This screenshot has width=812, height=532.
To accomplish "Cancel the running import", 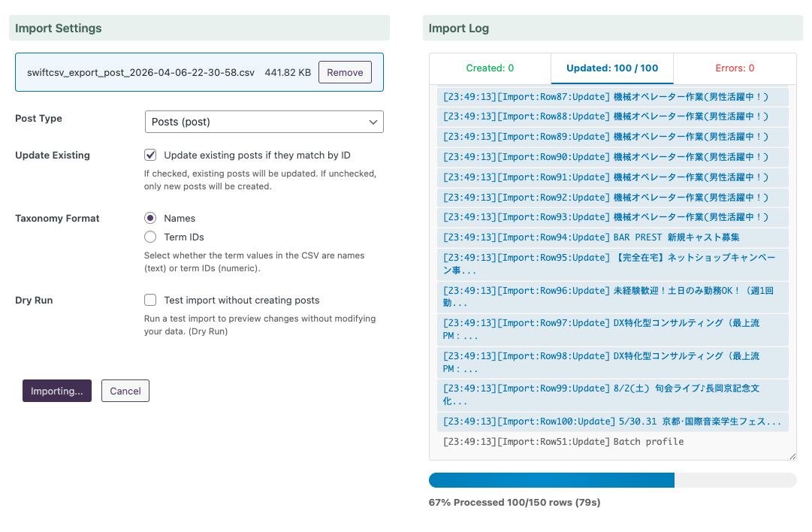I will click(x=125, y=391).
